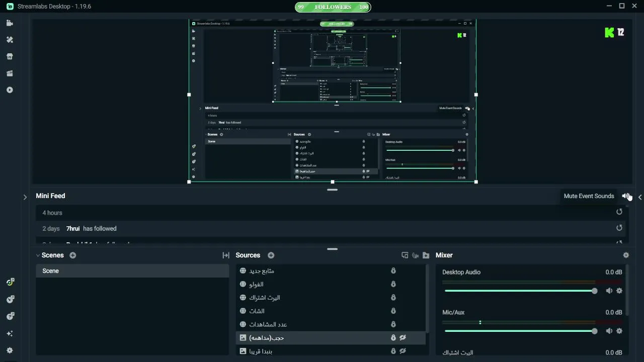Collapse the Scenes panel chevron
Screen dimensions: 644x362
pos(38,255)
